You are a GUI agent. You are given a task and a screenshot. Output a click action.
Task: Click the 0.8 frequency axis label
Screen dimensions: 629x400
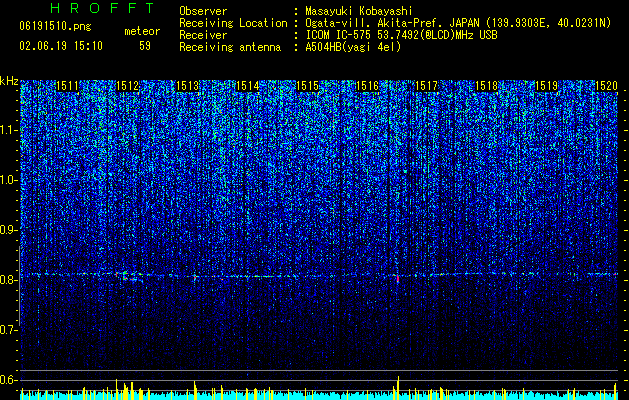pyautogui.click(x=9, y=280)
